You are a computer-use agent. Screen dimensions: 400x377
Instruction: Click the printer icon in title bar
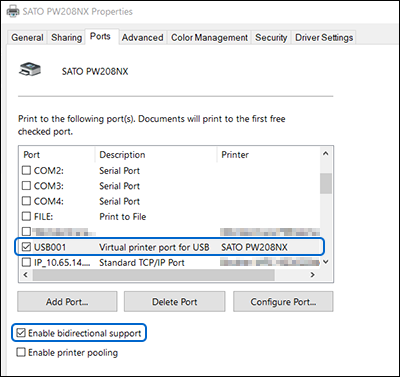[13, 11]
